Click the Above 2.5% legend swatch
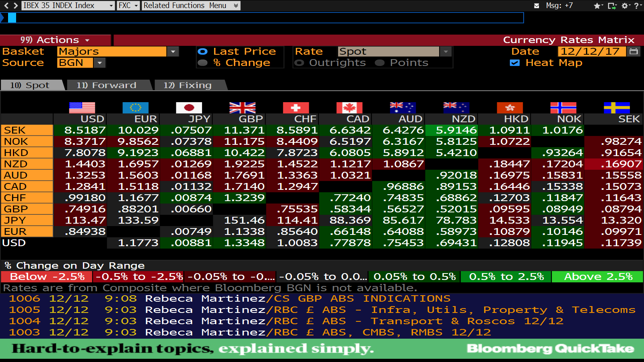This screenshot has width=644, height=362. click(598, 277)
